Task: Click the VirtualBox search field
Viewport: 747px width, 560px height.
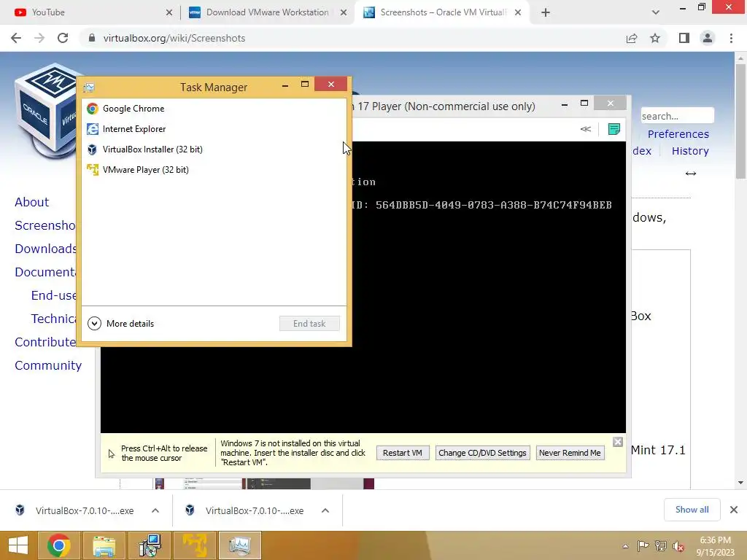Action: [677, 116]
